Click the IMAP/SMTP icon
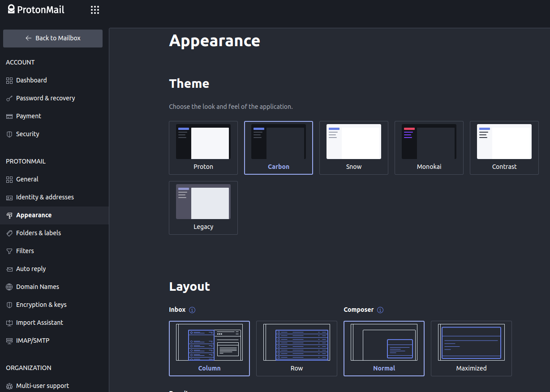 click(x=9, y=340)
